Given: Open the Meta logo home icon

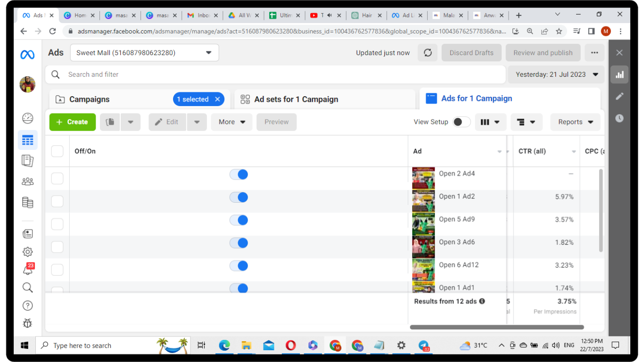Looking at the screenshot, I should click(x=27, y=55).
